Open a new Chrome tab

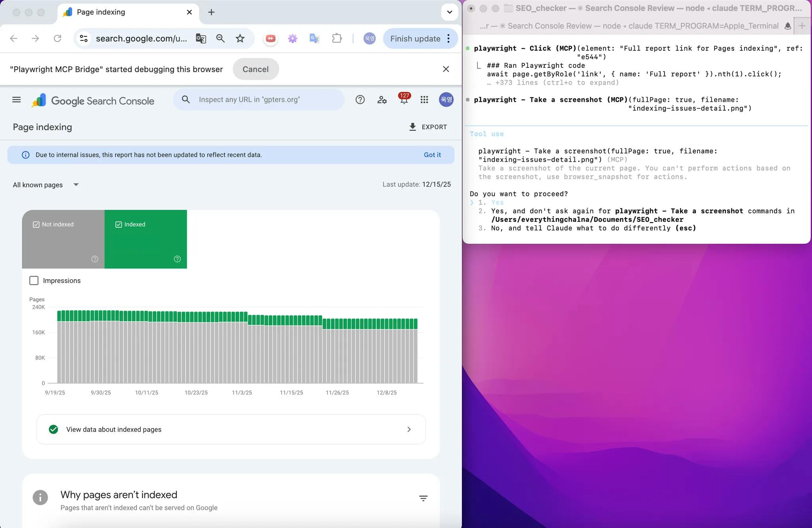pyautogui.click(x=211, y=12)
